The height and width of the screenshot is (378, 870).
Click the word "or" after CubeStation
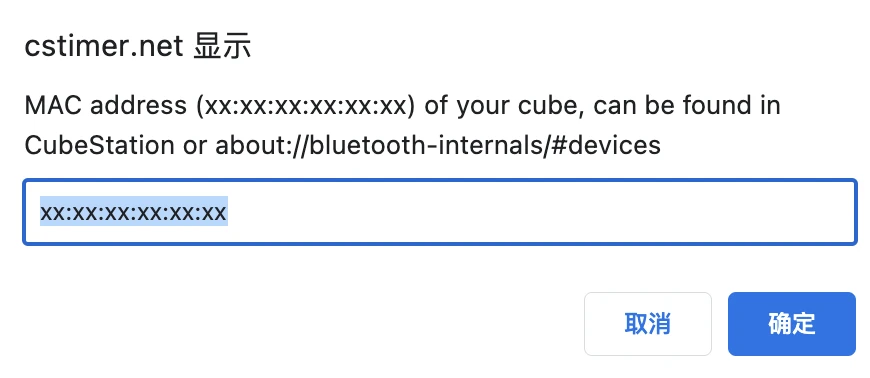194,147
